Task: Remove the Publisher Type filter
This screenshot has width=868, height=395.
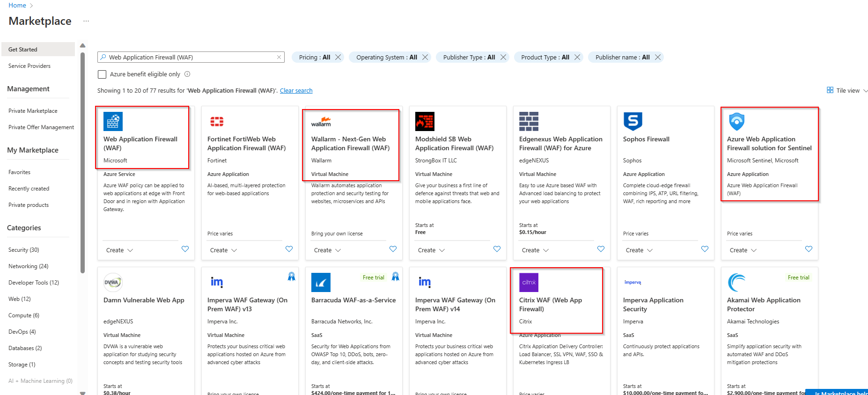Action: coord(503,57)
